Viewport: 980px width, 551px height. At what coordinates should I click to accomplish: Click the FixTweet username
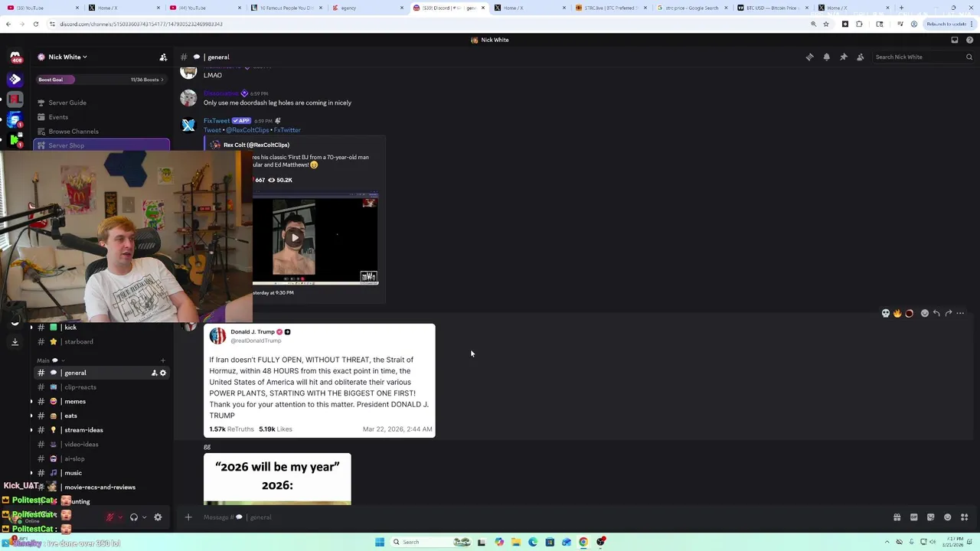pyautogui.click(x=217, y=121)
